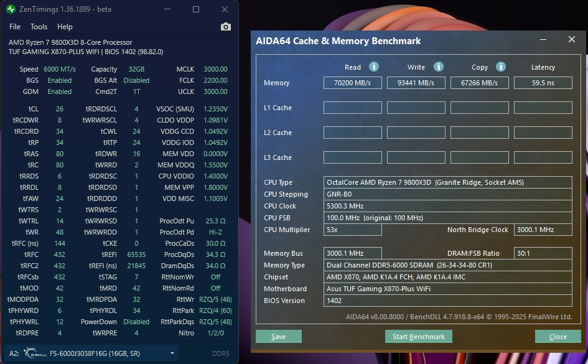Click the empty L1 Cache Read field
This screenshot has width=588, height=364.
pyautogui.click(x=353, y=108)
